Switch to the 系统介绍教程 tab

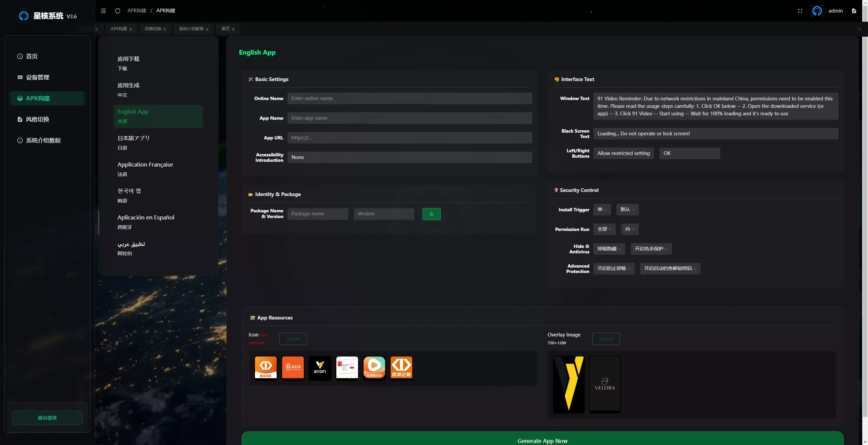(x=191, y=29)
